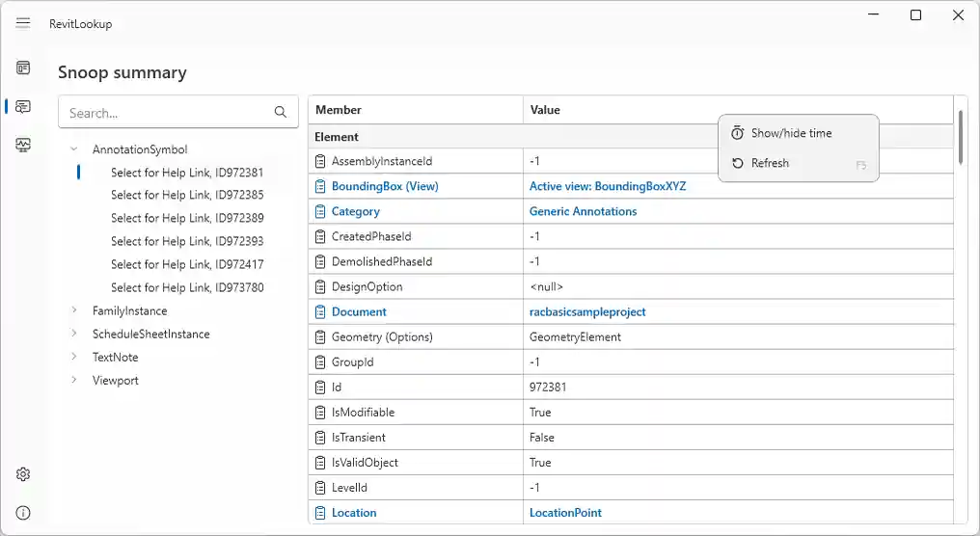Image resolution: width=980 pixels, height=536 pixels.
Task: Click the search magnifier icon
Action: point(281,113)
